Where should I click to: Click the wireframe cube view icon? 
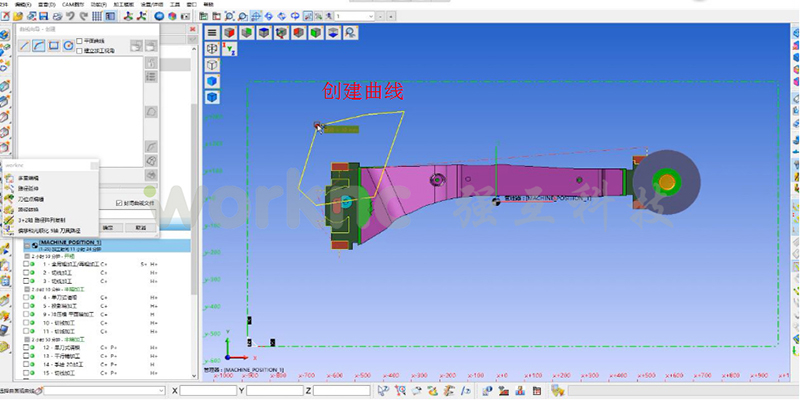[212, 65]
